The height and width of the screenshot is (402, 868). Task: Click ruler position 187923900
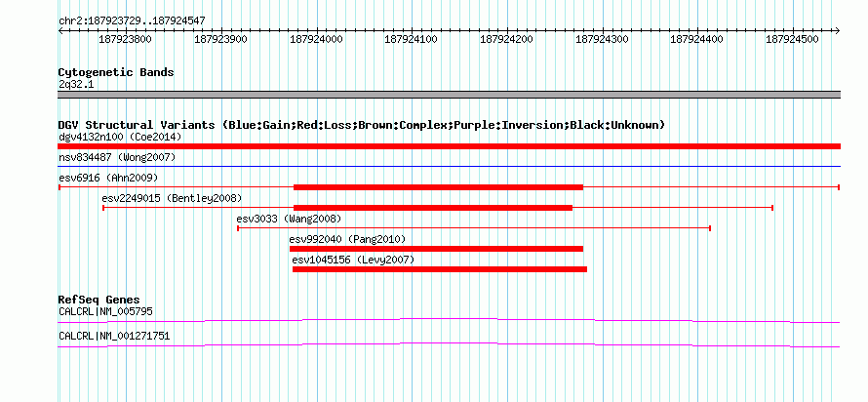point(220,39)
